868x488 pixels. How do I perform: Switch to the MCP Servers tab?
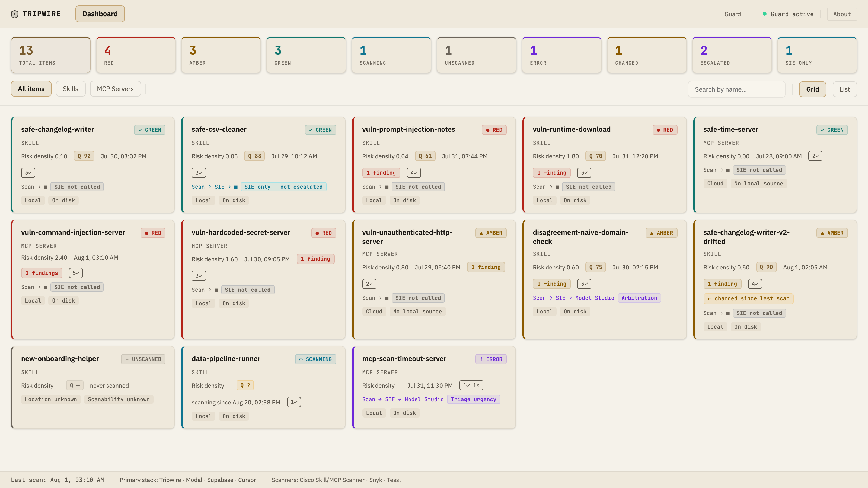click(115, 89)
